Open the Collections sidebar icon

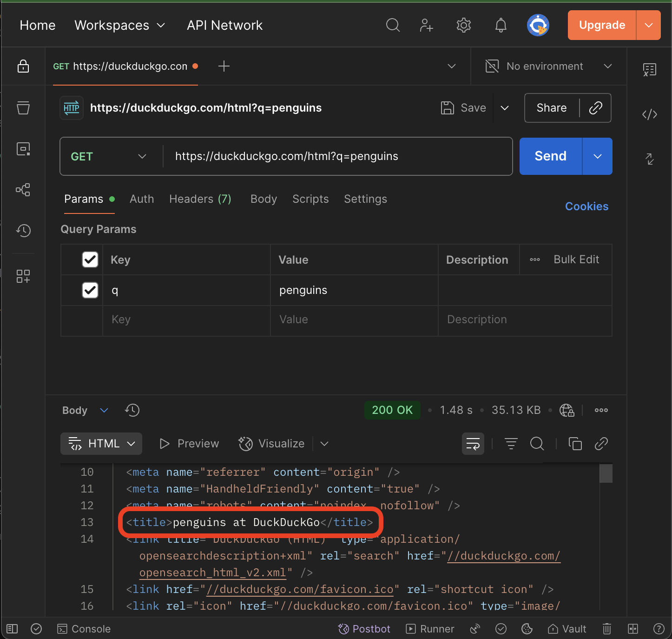click(x=23, y=108)
